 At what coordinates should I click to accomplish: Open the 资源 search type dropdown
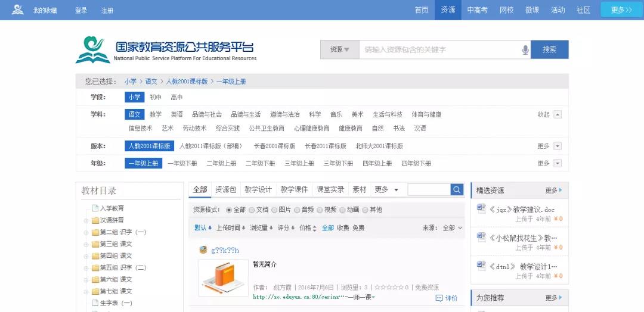pyautogui.click(x=340, y=49)
